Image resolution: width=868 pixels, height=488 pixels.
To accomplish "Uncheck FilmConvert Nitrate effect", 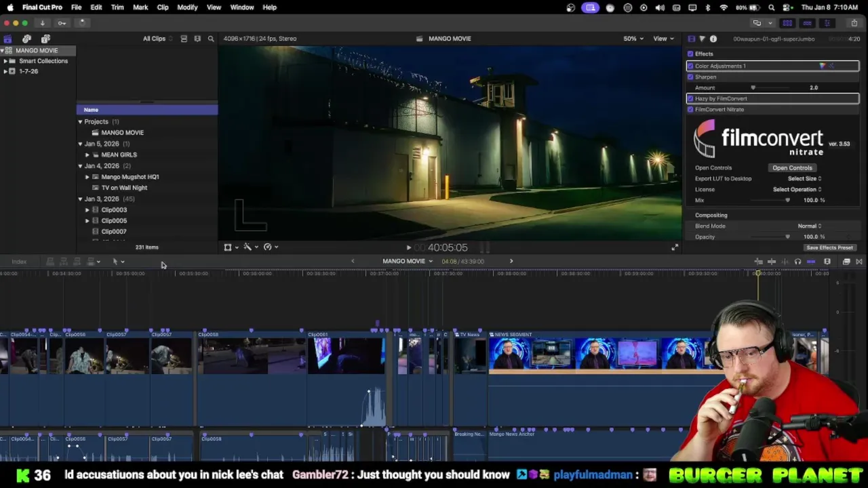I will coord(690,109).
